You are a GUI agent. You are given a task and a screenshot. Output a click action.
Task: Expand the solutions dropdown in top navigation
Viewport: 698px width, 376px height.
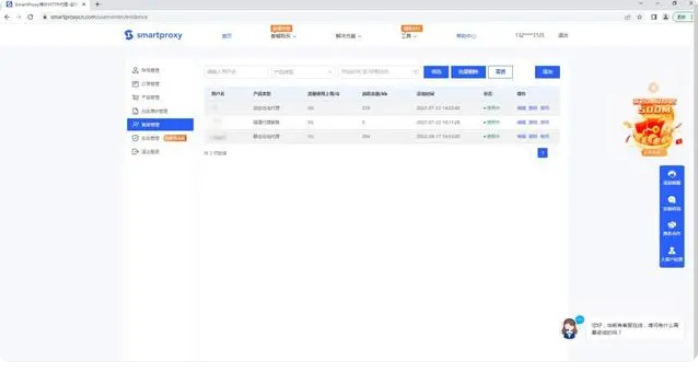coord(348,36)
